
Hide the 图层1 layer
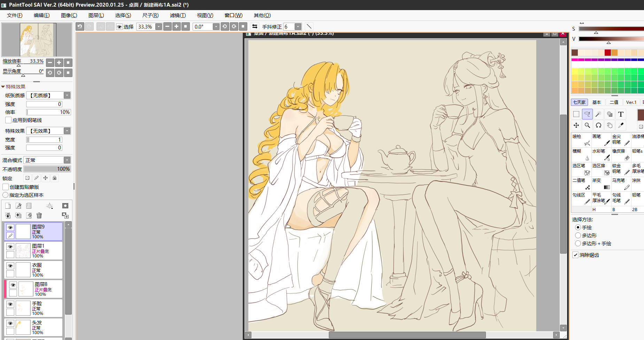click(10, 247)
